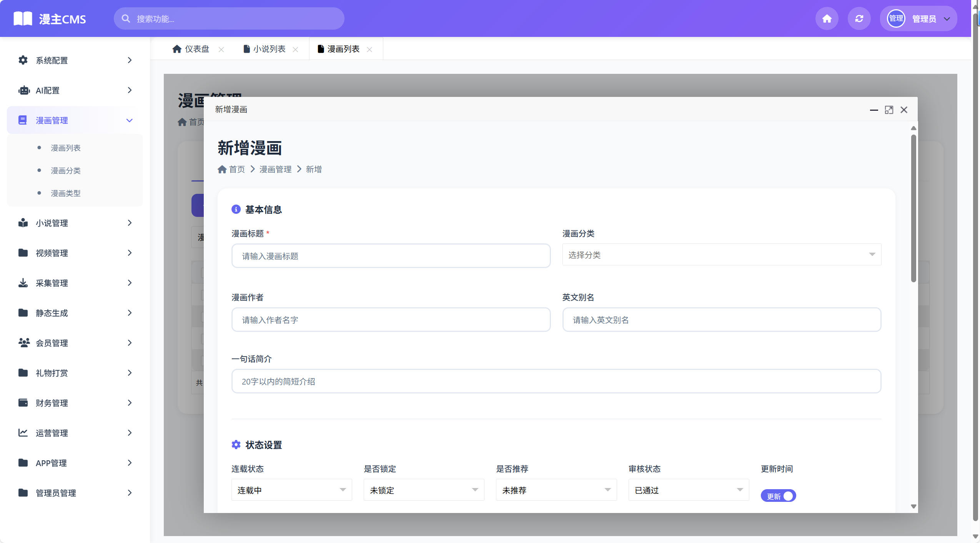Click the 小说管理 sidebar icon
Screen dimensions: 980x543
point(23,223)
